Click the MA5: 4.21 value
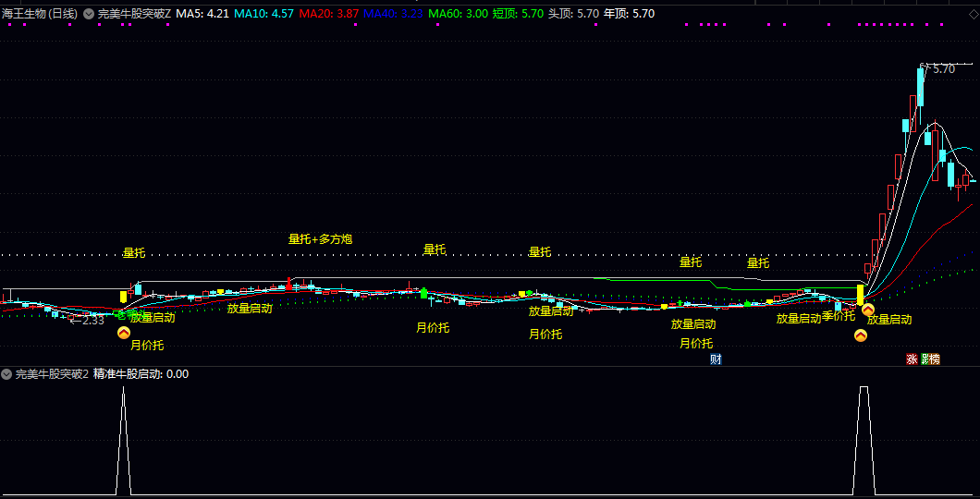 pyautogui.click(x=202, y=13)
